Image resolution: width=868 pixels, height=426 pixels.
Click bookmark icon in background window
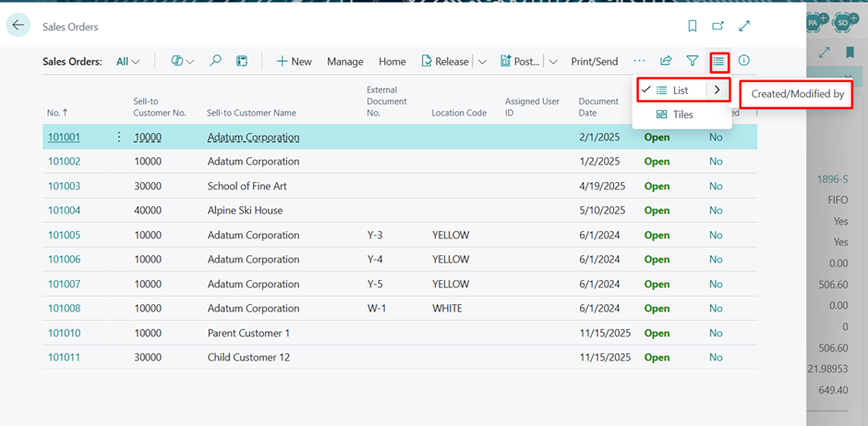[x=850, y=52]
